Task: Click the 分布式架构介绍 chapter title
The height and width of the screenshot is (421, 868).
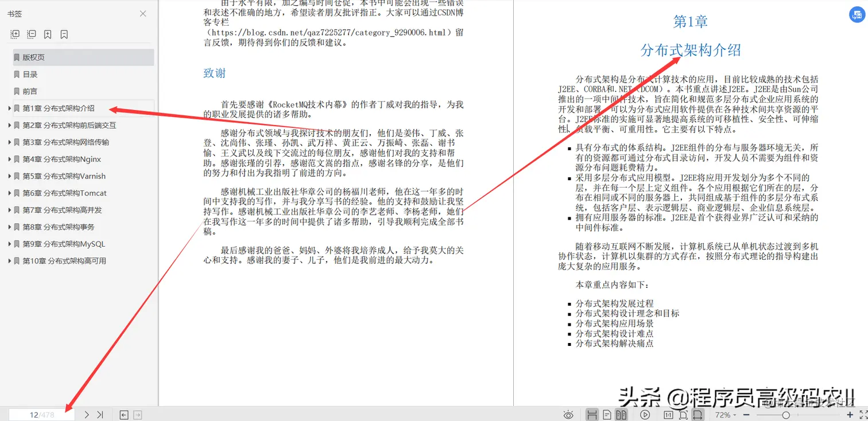Action: 691,50
